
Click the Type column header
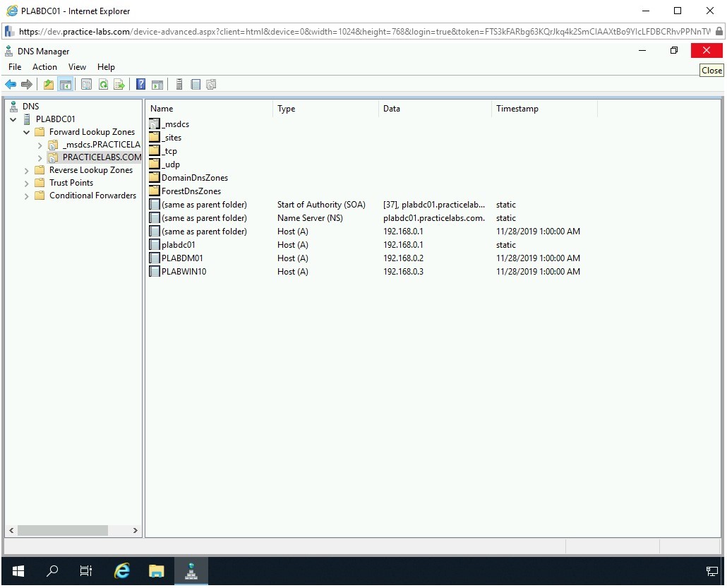(x=286, y=109)
